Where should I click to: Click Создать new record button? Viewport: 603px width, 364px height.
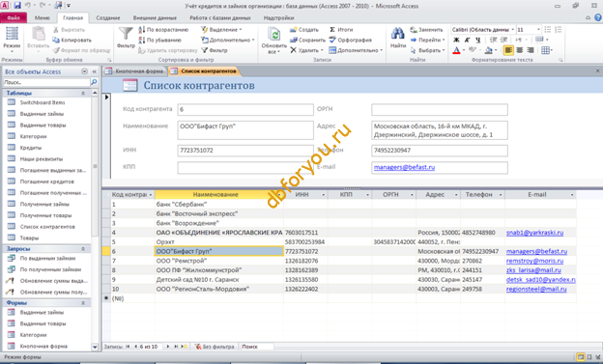click(x=304, y=30)
